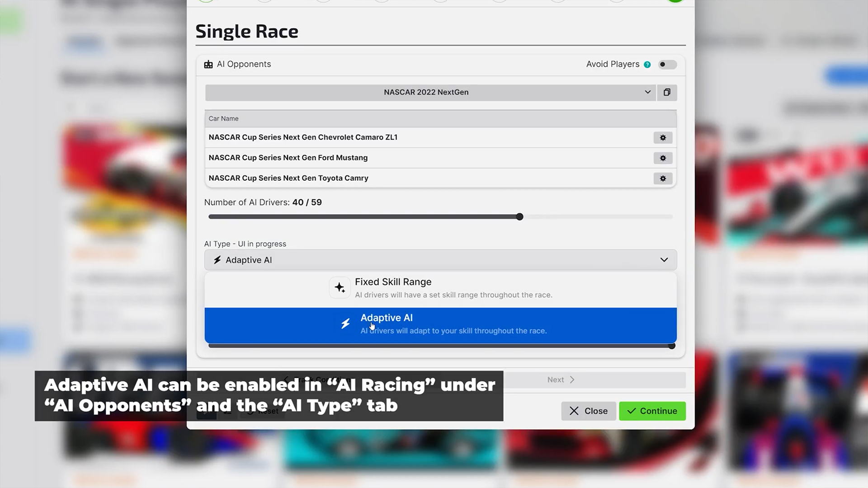Image resolution: width=868 pixels, height=488 pixels.
Task: Select the Adaptive AI option
Action: 440,324
